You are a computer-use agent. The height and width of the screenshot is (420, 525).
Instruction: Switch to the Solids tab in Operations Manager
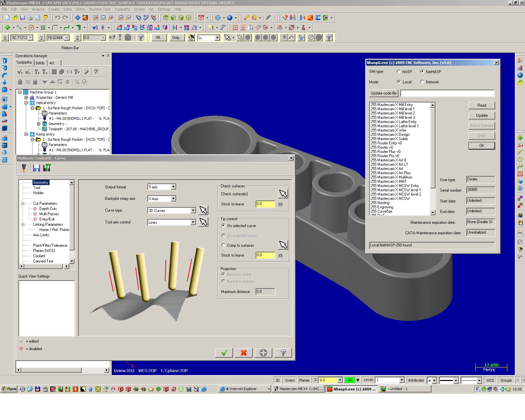pos(40,63)
